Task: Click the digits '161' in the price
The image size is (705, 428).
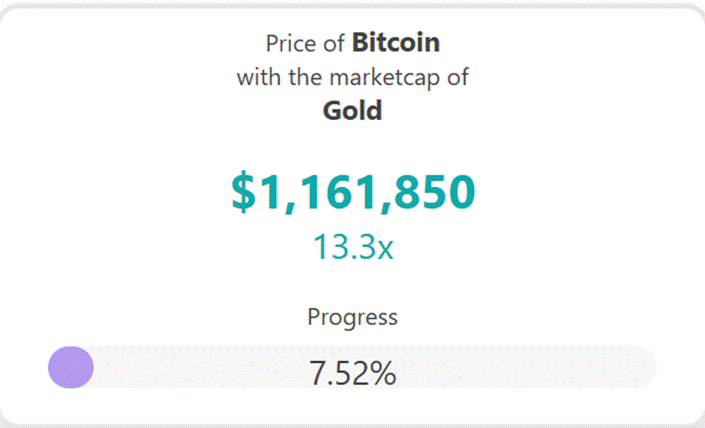Action: coord(335,192)
